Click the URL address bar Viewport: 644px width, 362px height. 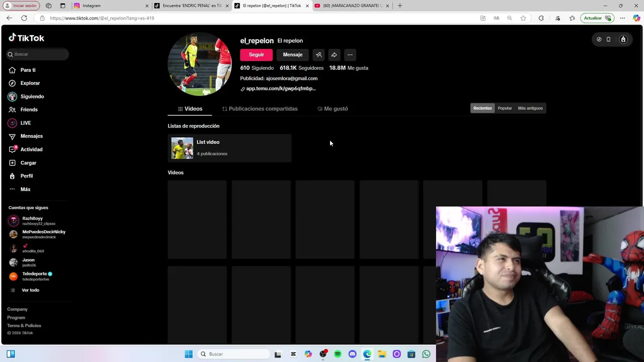click(252, 18)
